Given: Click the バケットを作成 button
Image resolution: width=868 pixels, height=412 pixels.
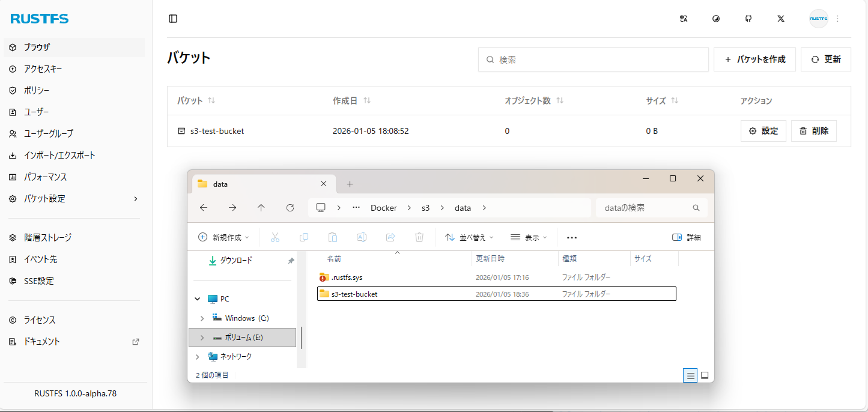Looking at the screenshot, I should [x=754, y=59].
